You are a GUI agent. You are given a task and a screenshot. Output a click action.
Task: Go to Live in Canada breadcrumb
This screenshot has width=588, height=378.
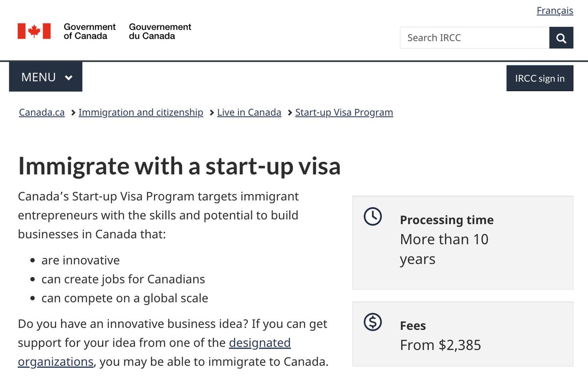249,112
